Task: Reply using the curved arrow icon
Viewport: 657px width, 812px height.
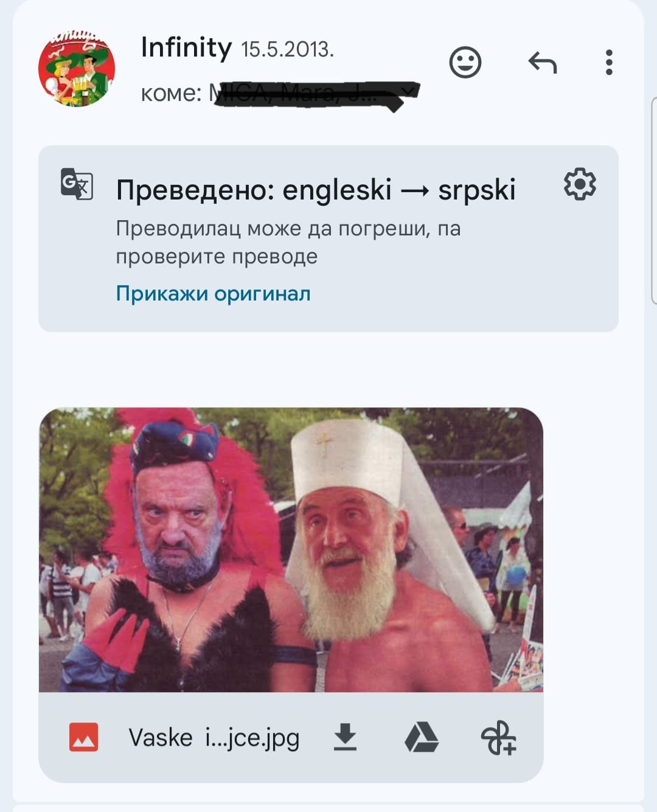Action: click(x=543, y=62)
